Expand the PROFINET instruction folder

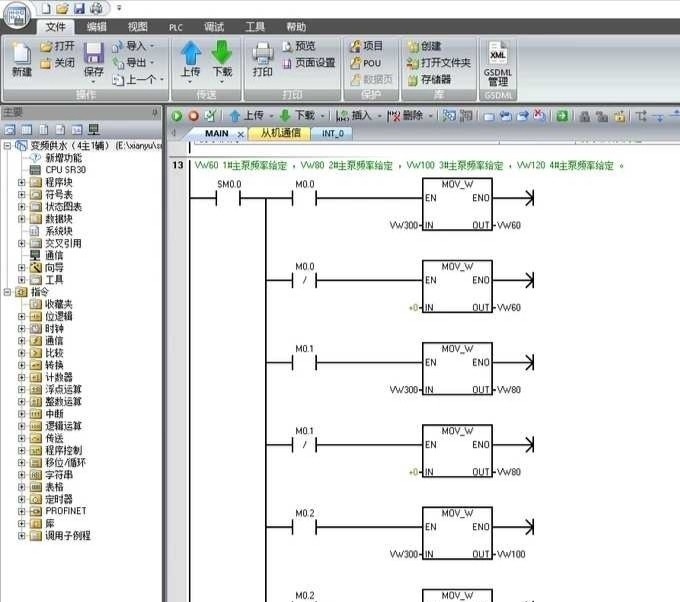[21, 511]
